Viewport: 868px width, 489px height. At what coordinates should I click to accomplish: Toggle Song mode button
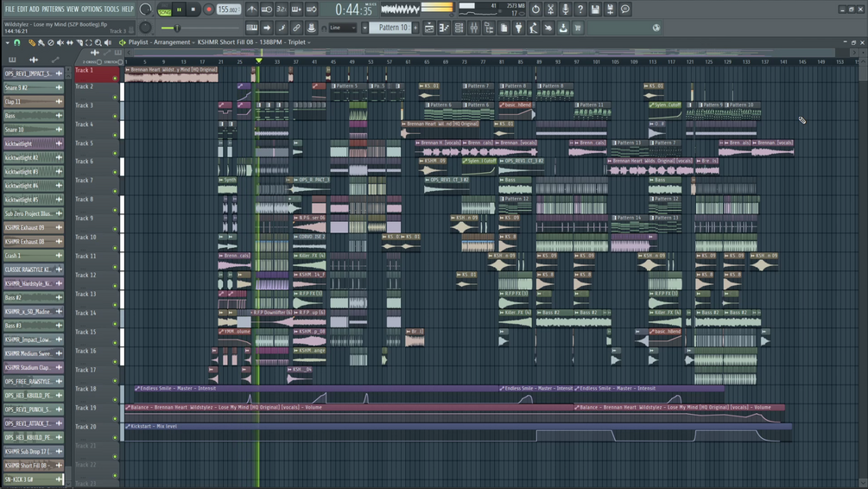click(x=164, y=10)
